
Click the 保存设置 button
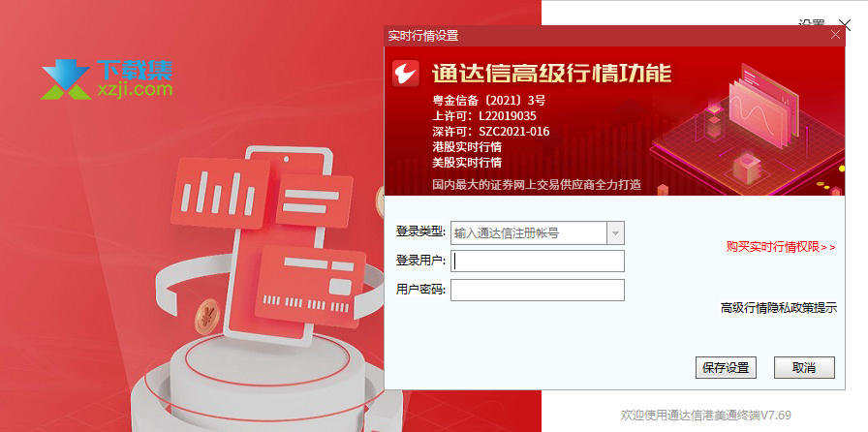click(726, 368)
